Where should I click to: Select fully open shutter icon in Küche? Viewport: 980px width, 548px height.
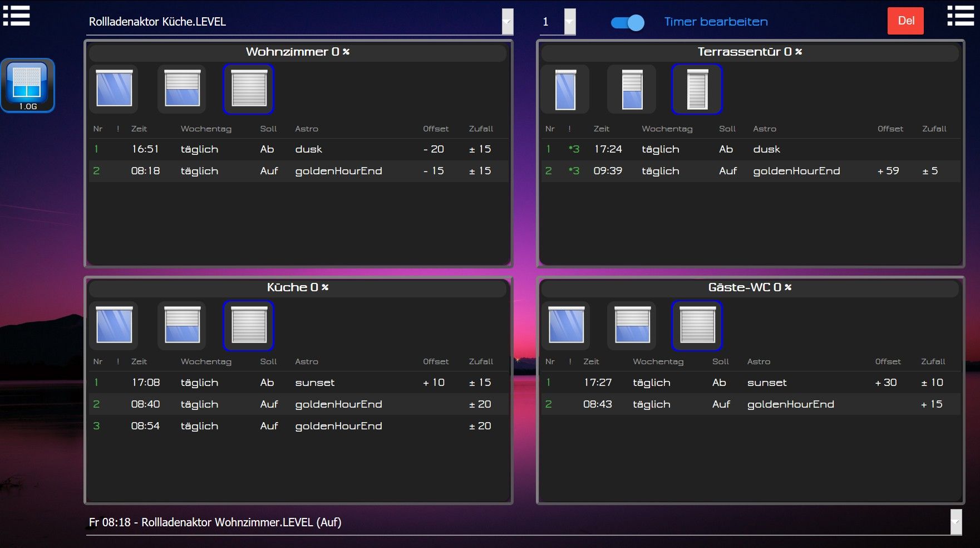114,325
